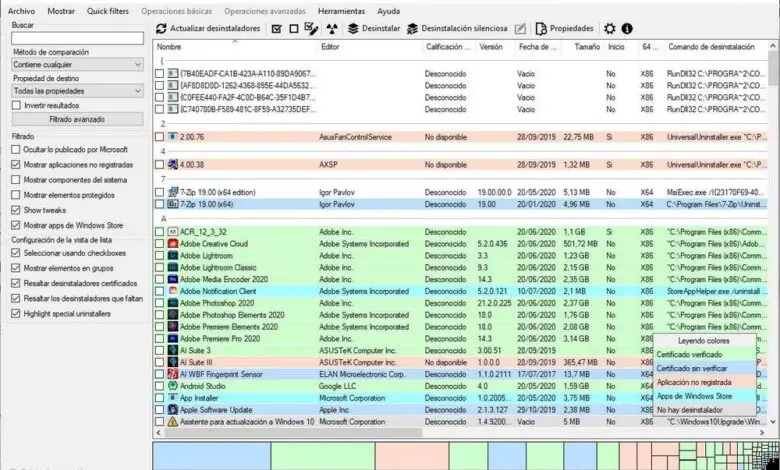Open the Operaciones avanzadas menu

pos(265,11)
